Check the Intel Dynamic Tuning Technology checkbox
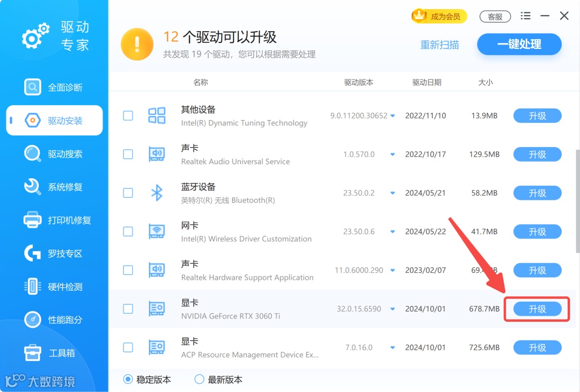The height and width of the screenshot is (392, 580). [128, 115]
